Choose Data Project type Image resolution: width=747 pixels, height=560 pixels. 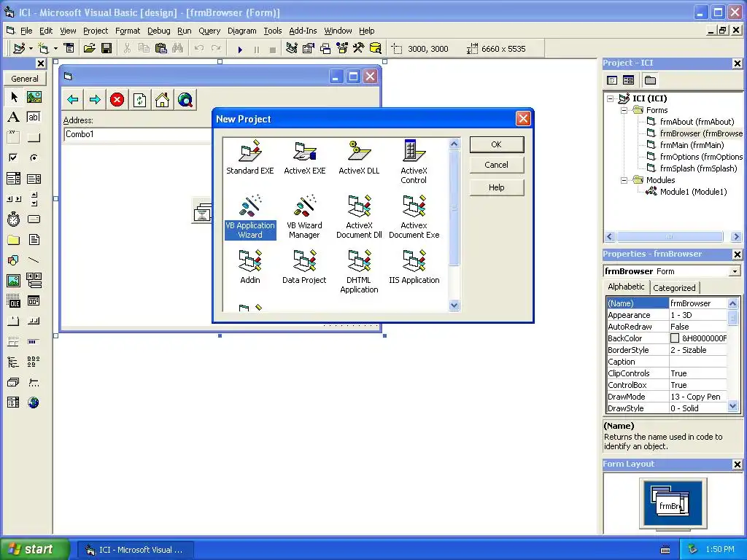(304, 267)
